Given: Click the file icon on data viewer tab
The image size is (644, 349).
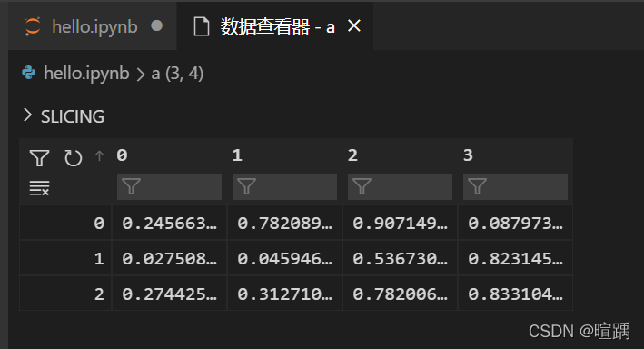Looking at the screenshot, I should [202, 26].
